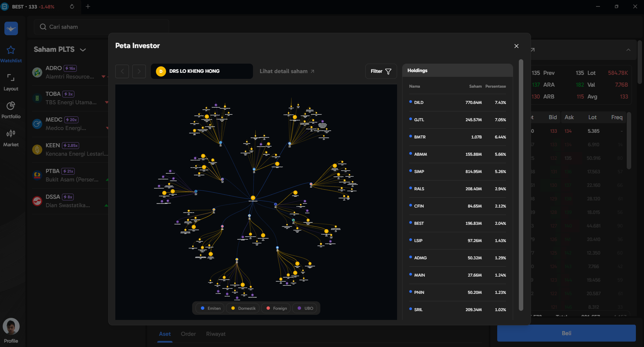The image size is (644, 347).
Task: Toggle the Emiten legend filter
Action: (210, 308)
